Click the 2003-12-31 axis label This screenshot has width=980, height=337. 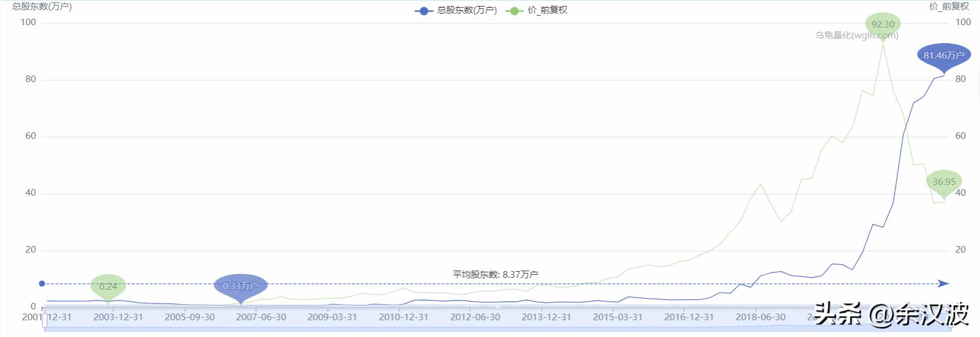tap(118, 317)
